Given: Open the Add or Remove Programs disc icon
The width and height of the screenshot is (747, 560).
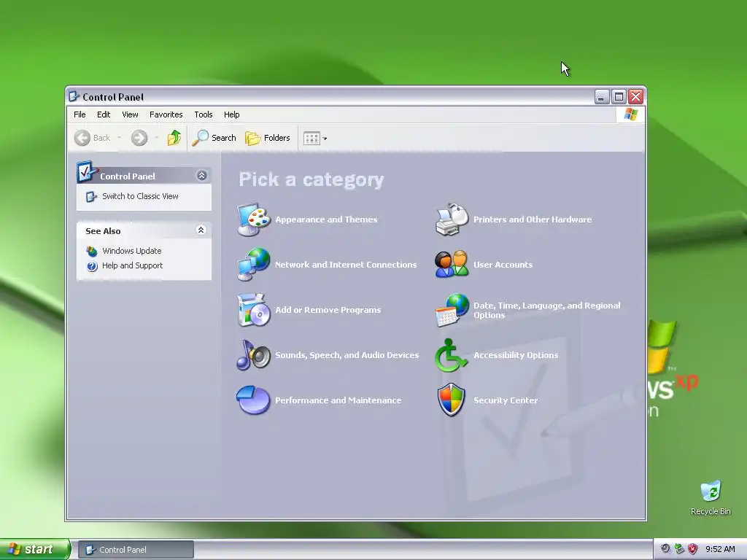Looking at the screenshot, I should click(253, 310).
